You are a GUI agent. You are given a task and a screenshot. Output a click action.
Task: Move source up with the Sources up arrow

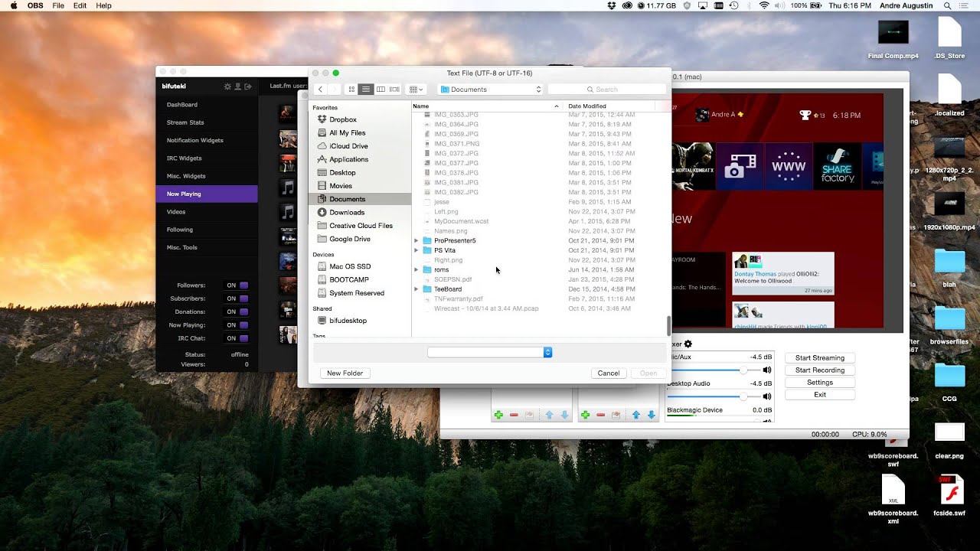[x=635, y=415]
